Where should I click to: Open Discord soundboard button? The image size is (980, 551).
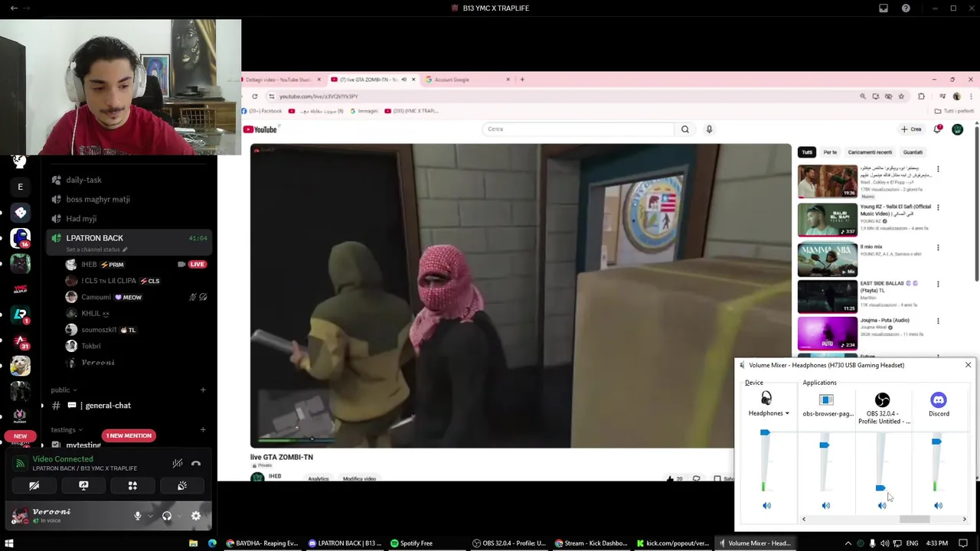182,485
